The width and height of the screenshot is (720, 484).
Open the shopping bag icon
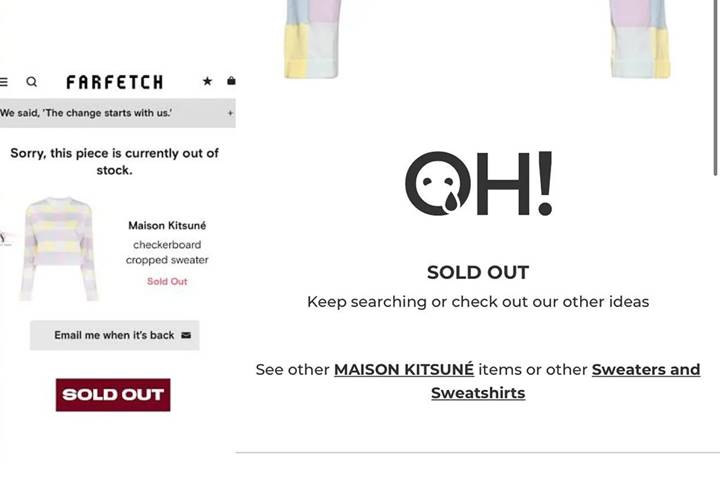click(x=231, y=81)
